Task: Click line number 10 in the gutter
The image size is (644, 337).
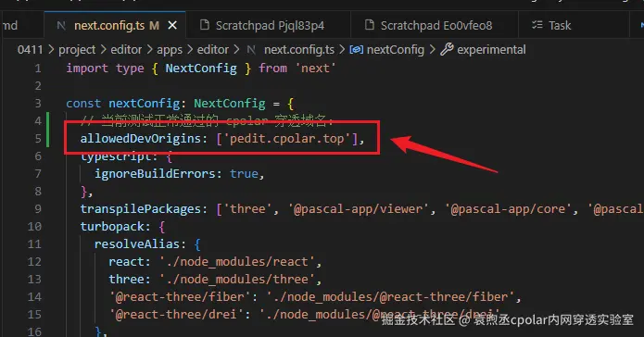Action: coord(34,227)
